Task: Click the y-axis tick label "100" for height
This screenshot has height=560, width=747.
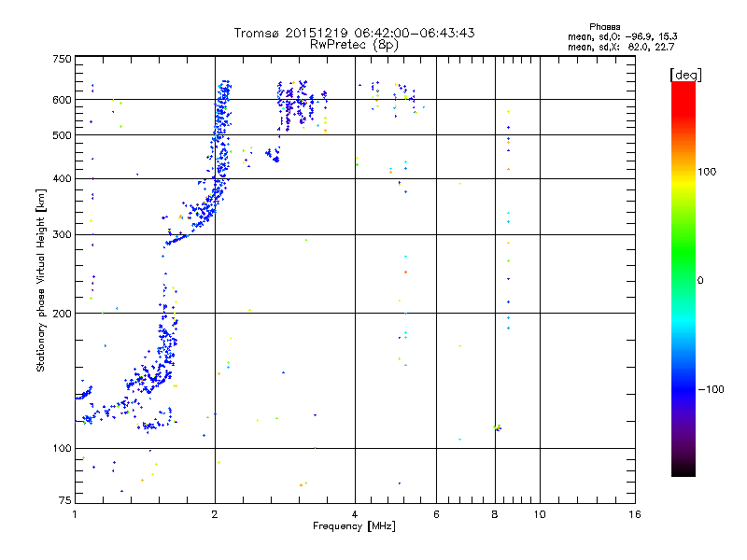Action: [x=62, y=448]
